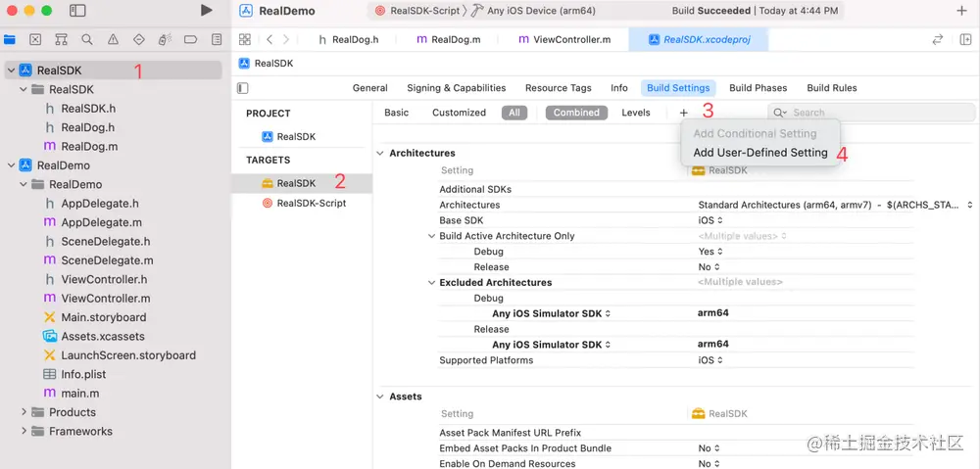Collapse the RealSDK folder group

pyautogui.click(x=24, y=89)
